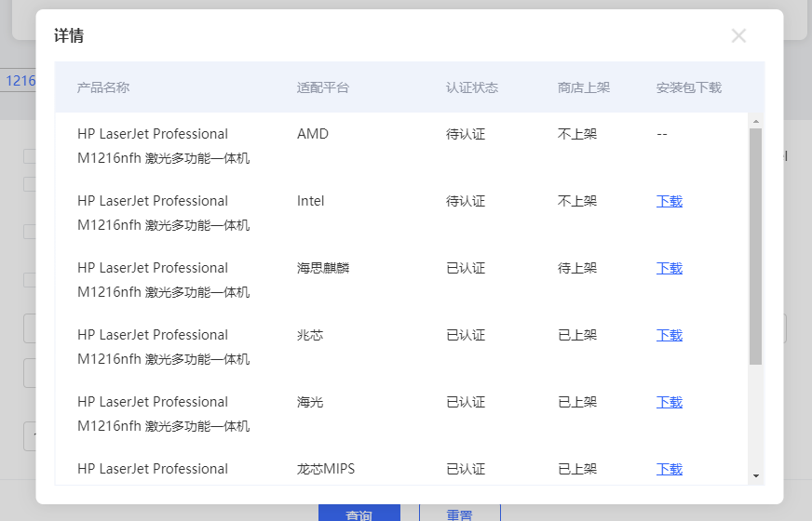Click the 安装包下载 column header
Viewport: 812px width, 521px height.
coord(689,87)
